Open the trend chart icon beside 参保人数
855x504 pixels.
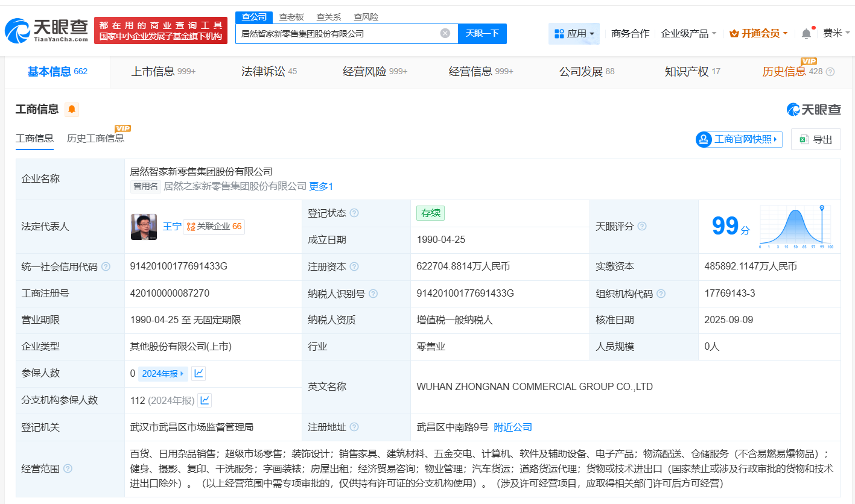(x=199, y=373)
